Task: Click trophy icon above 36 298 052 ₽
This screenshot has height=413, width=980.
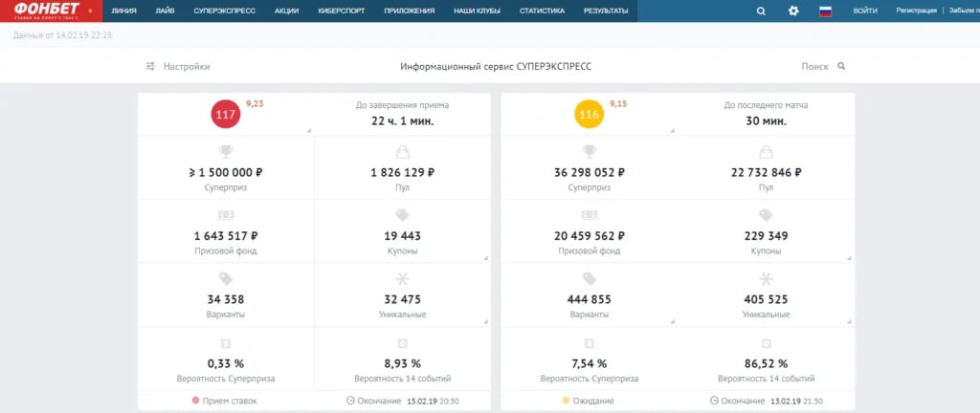Action: tap(589, 151)
